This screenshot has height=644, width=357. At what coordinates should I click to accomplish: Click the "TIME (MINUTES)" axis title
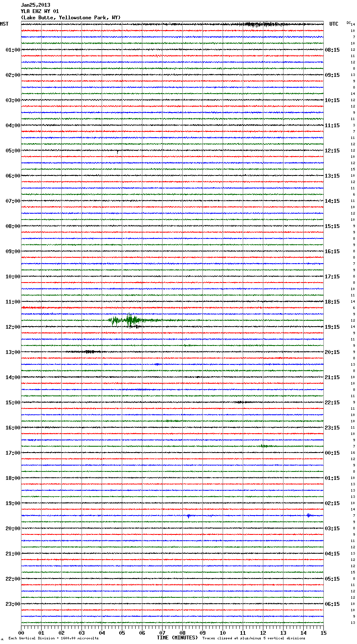click(x=177, y=638)
